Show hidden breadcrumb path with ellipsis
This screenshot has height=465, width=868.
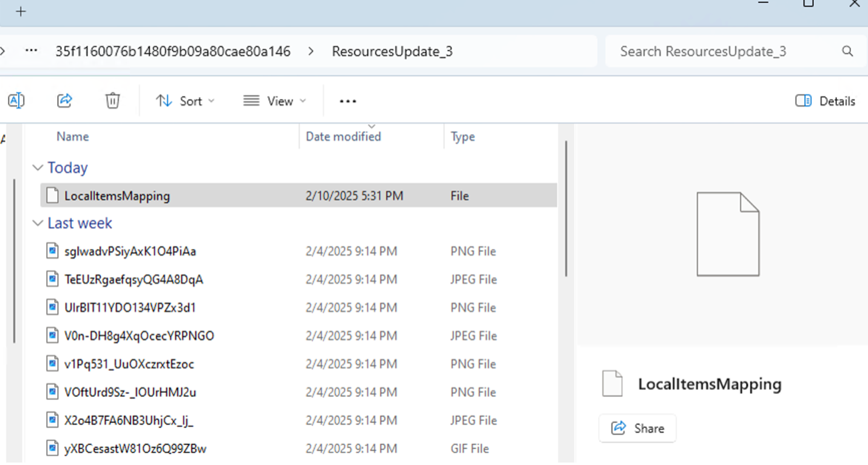(x=32, y=51)
